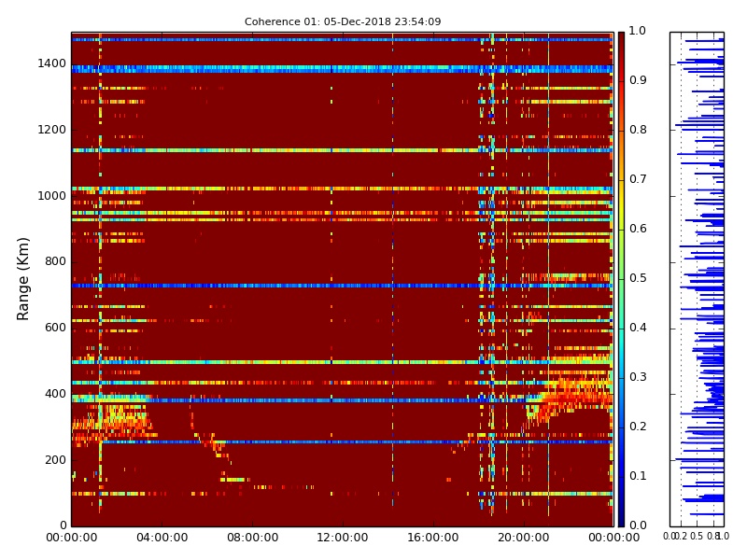This screenshot has width=747, height=560.
Task: Click the colorbar 0.4 label
Action: (x=638, y=328)
